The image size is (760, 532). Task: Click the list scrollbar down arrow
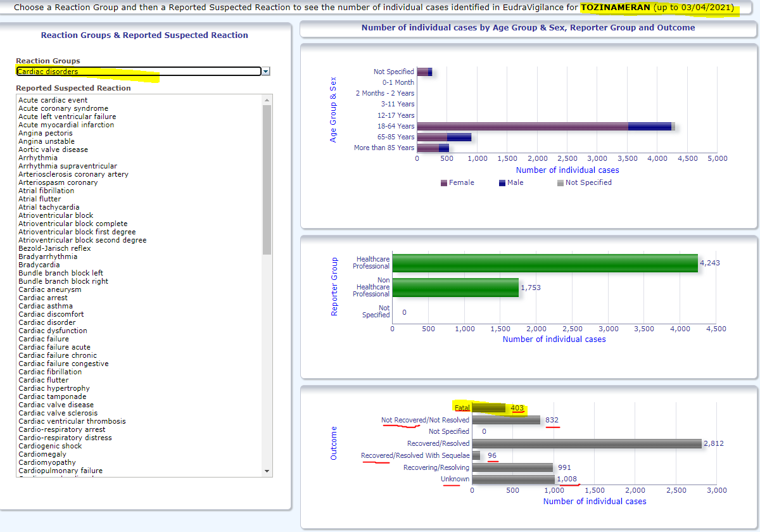click(267, 471)
